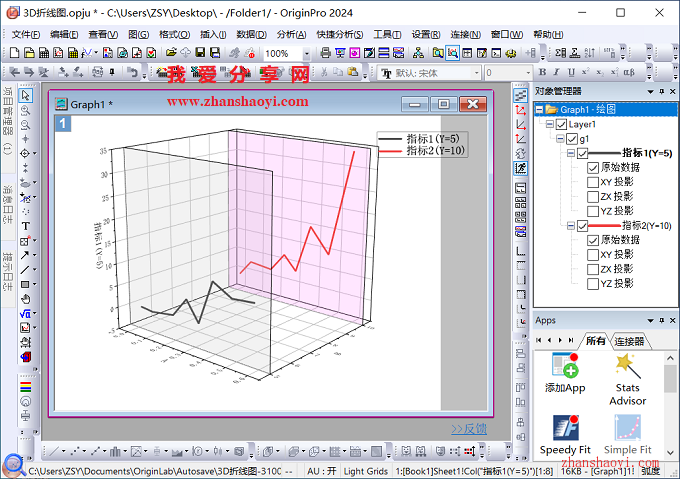Switch to the 连接器 tab in Apps
This screenshot has width=680, height=479.
[x=629, y=342]
